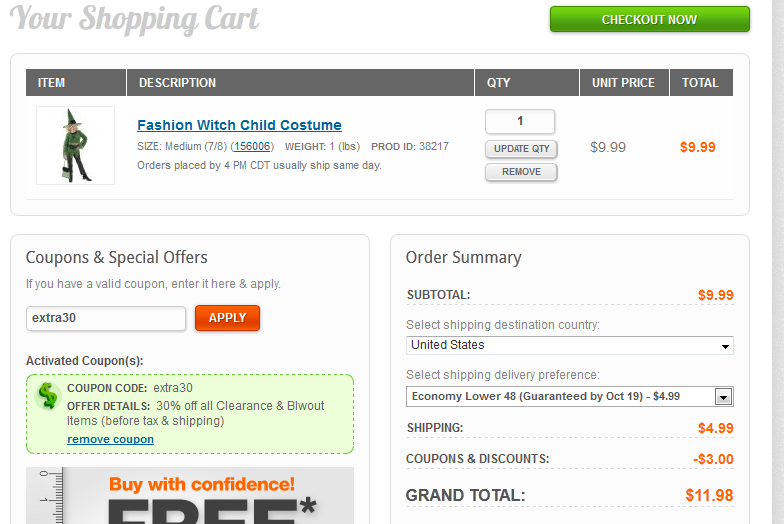Open the Fashion Witch costume thumbnail
The height and width of the screenshot is (524, 784).
tap(75, 146)
